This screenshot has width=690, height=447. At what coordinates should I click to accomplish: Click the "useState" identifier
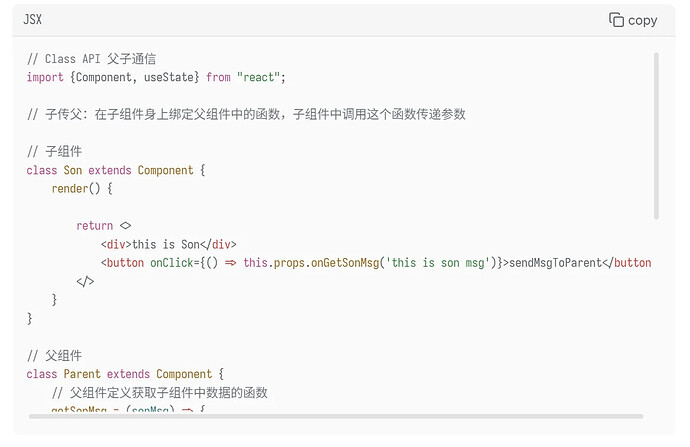click(x=169, y=77)
